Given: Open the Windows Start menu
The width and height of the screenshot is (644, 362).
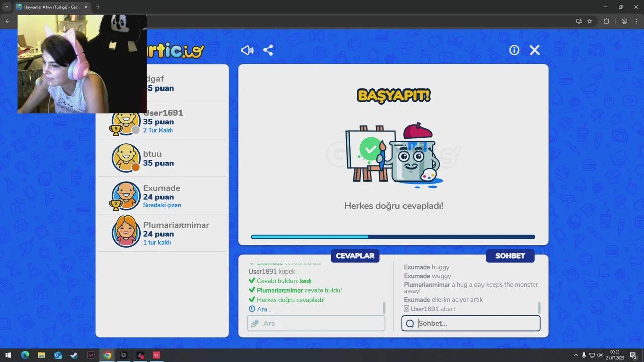Looking at the screenshot, I should coord(8,355).
